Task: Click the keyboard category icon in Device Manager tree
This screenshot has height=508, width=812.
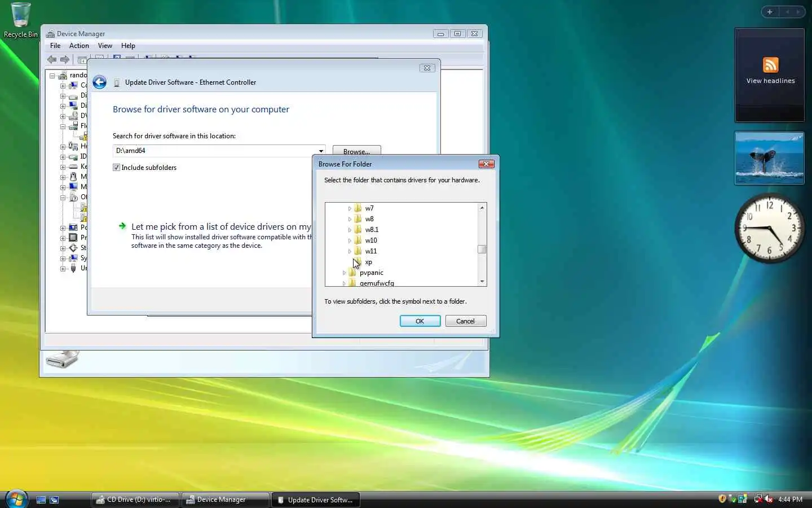Action: [73, 167]
